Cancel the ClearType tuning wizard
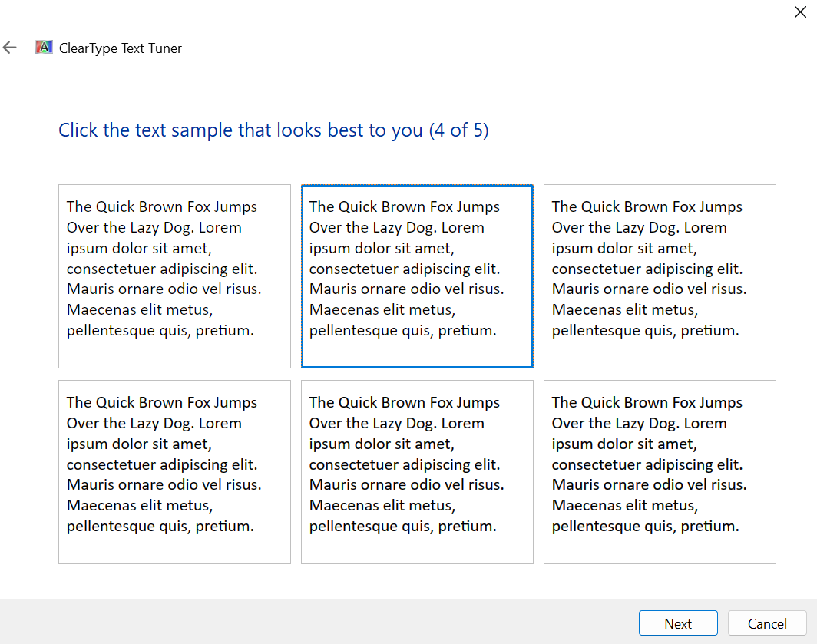Screen dimensions: 817x644 click(766, 623)
